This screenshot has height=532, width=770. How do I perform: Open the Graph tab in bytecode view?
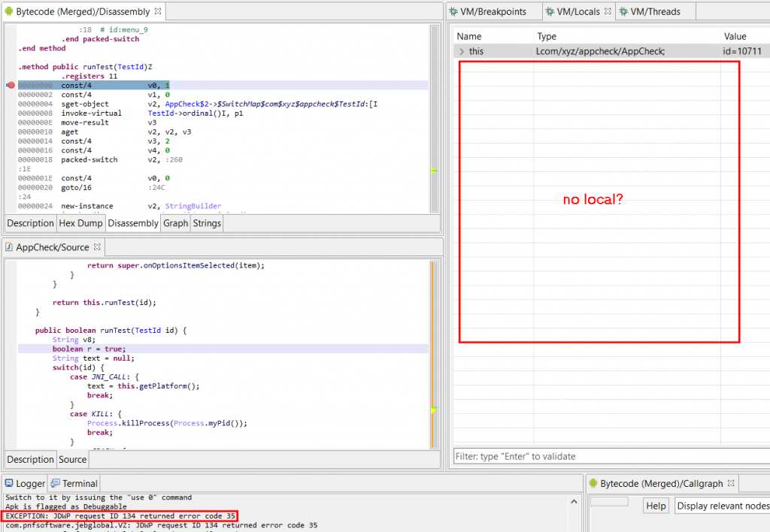[175, 223]
